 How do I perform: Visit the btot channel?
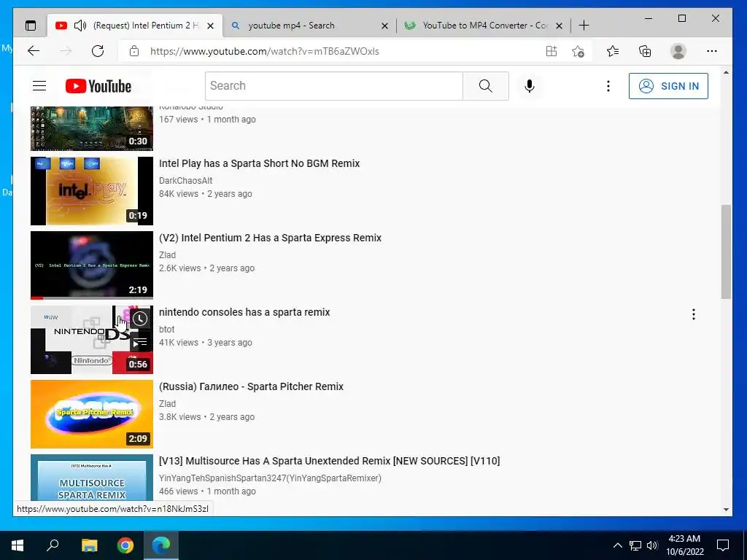[x=167, y=329]
